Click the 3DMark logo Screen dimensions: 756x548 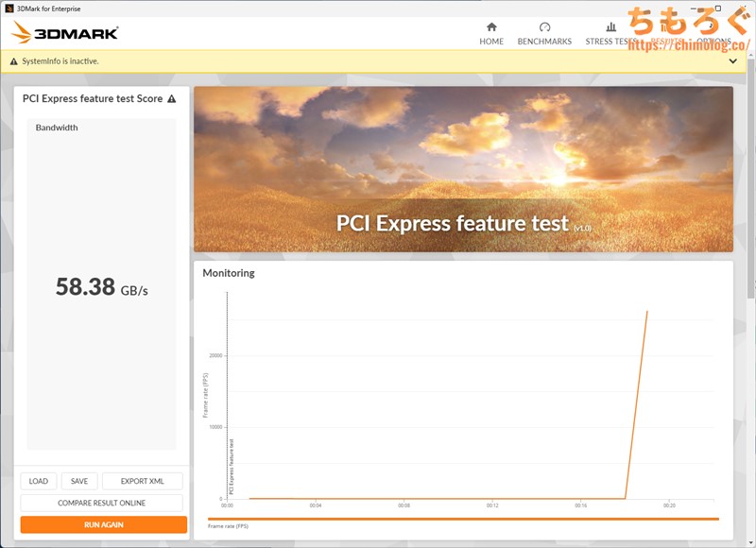coord(65,33)
